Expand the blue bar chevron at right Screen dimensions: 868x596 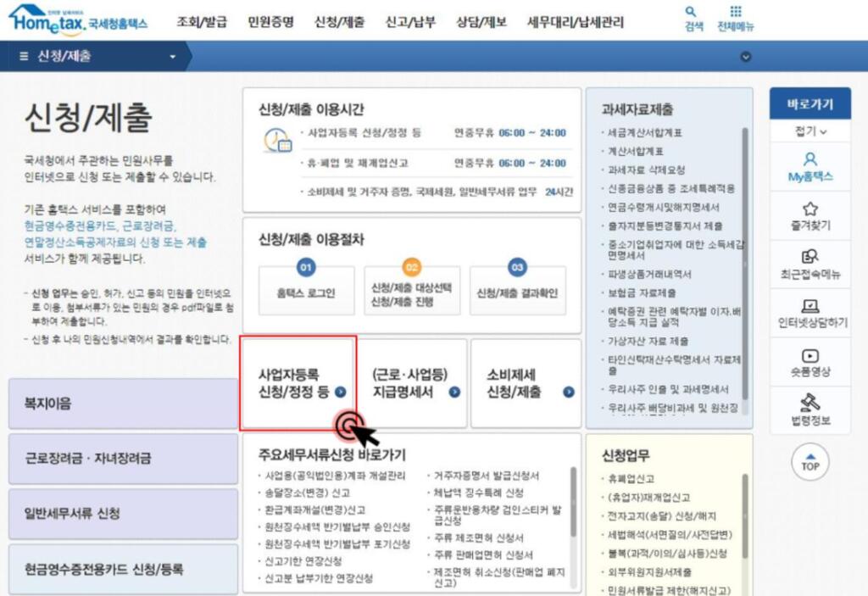pyautogui.click(x=746, y=57)
